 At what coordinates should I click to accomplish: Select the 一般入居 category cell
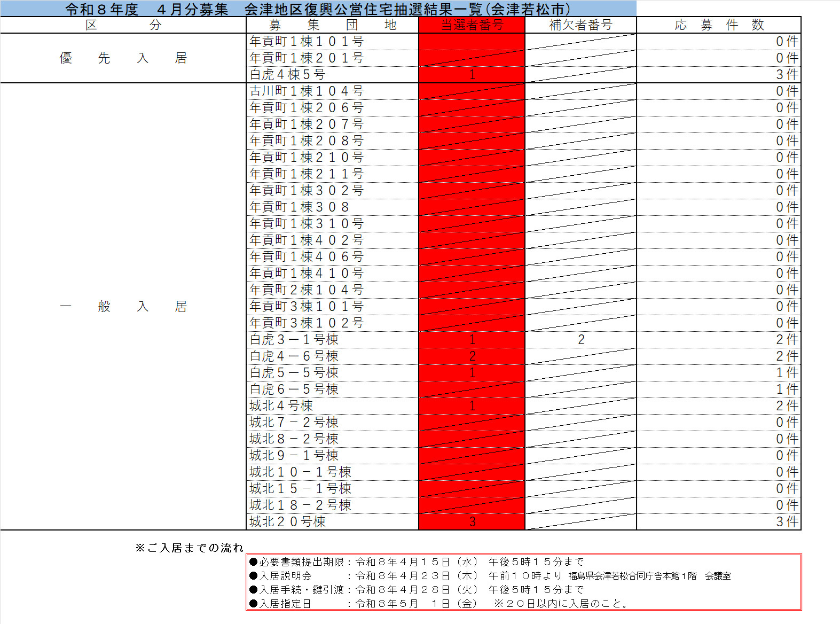point(123,307)
